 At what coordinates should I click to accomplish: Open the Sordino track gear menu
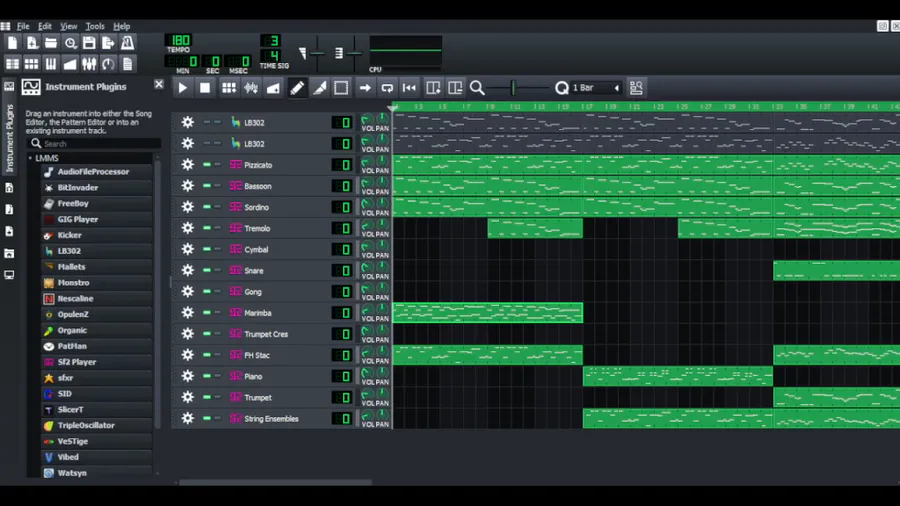tap(188, 207)
